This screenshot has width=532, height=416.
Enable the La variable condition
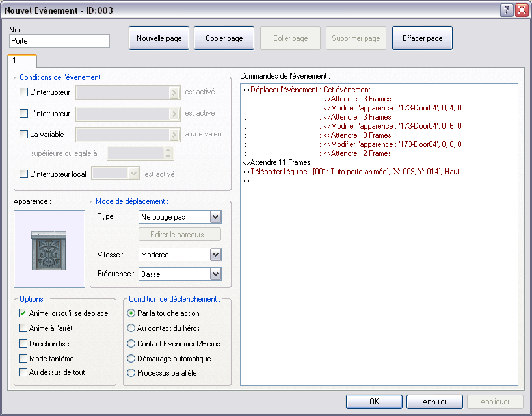(23, 135)
